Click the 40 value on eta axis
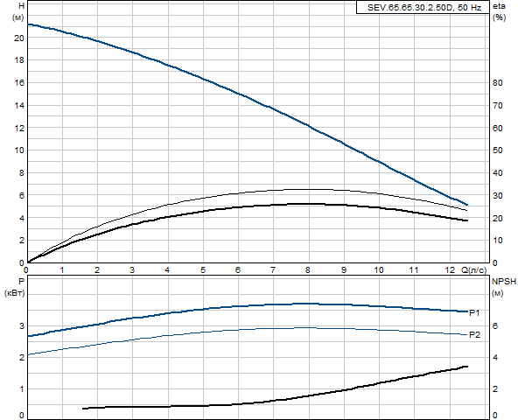The image size is (518, 420). (x=498, y=173)
